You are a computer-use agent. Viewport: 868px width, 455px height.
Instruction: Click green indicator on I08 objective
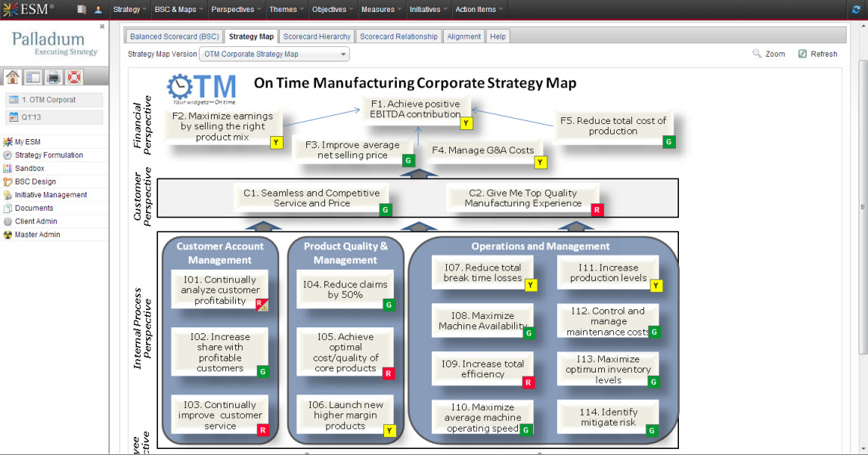529,333
